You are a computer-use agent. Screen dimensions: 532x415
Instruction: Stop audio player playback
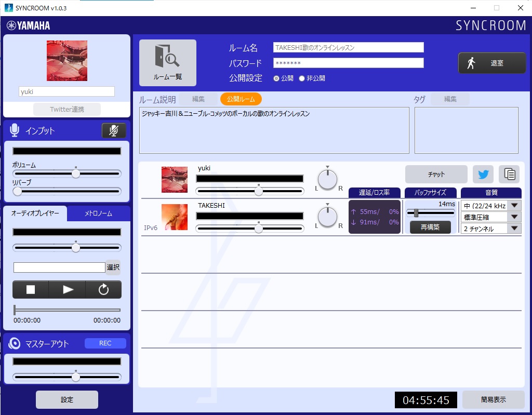point(31,289)
